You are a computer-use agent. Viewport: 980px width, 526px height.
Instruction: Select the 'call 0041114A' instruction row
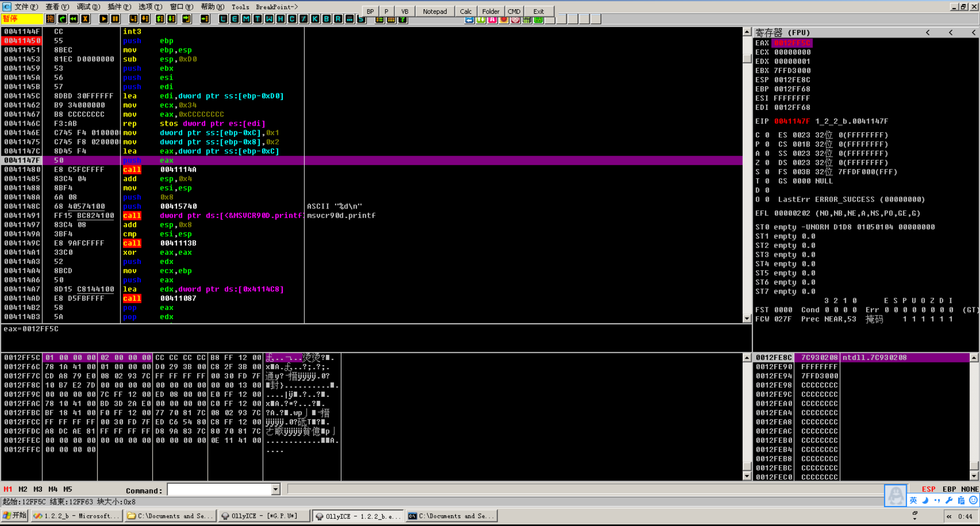[x=372, y=170]
